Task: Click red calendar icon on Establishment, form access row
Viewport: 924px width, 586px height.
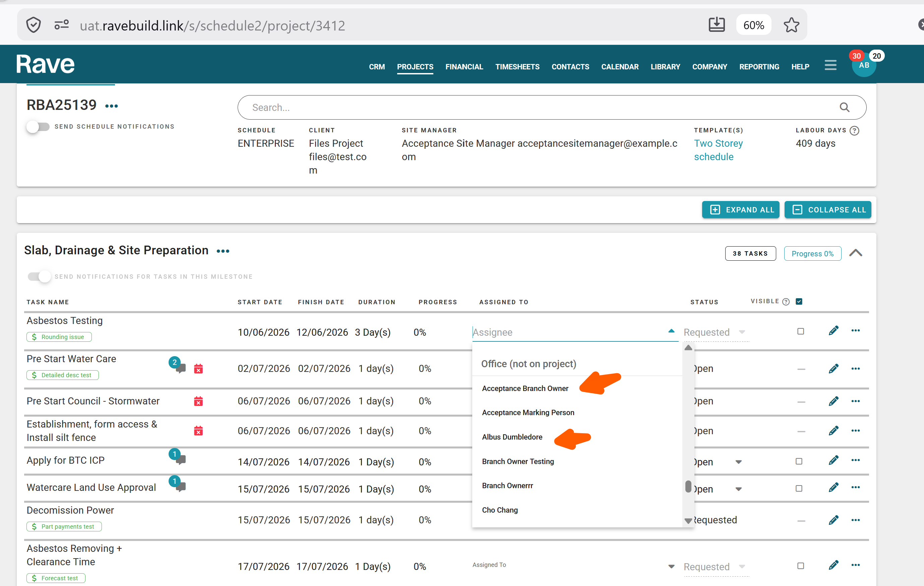Action: point(198,431)
